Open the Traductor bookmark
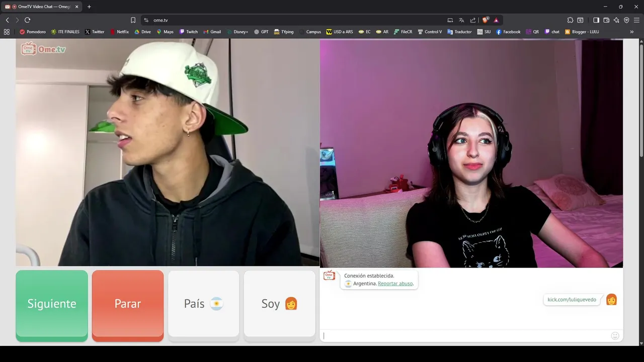The height and width of the screenshot is (362, 644). click(459, 32)
